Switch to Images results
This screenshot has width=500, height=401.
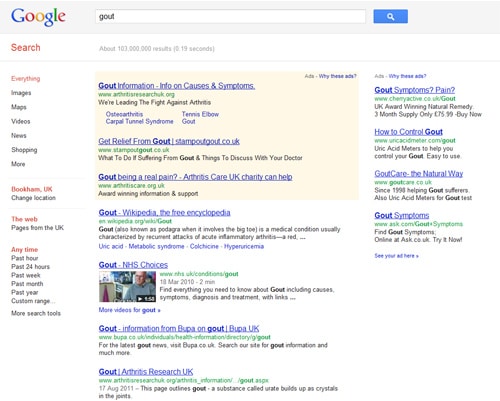(x=21, y=93)
